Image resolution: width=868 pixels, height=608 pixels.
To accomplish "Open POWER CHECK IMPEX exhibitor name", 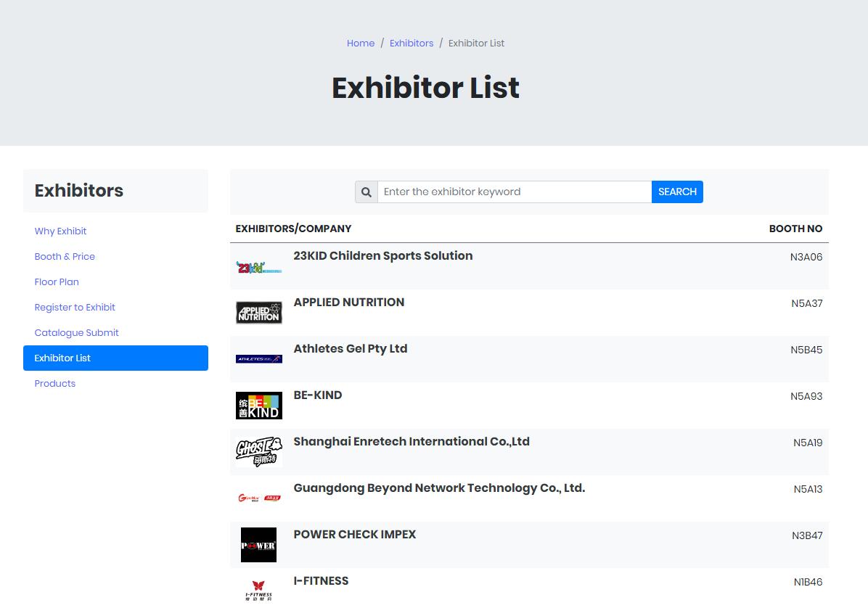I will point(355,535).
